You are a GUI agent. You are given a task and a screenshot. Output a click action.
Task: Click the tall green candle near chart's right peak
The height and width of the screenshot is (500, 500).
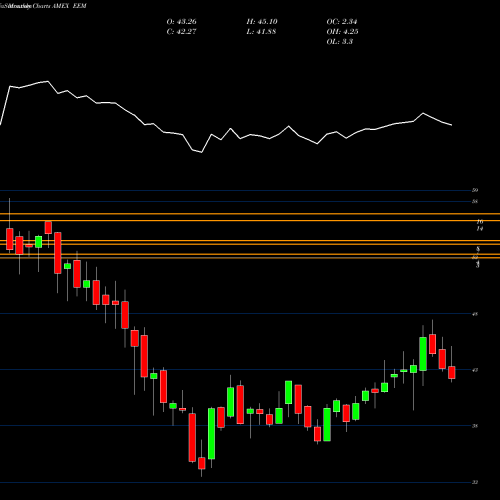click(x=423, y=354)
